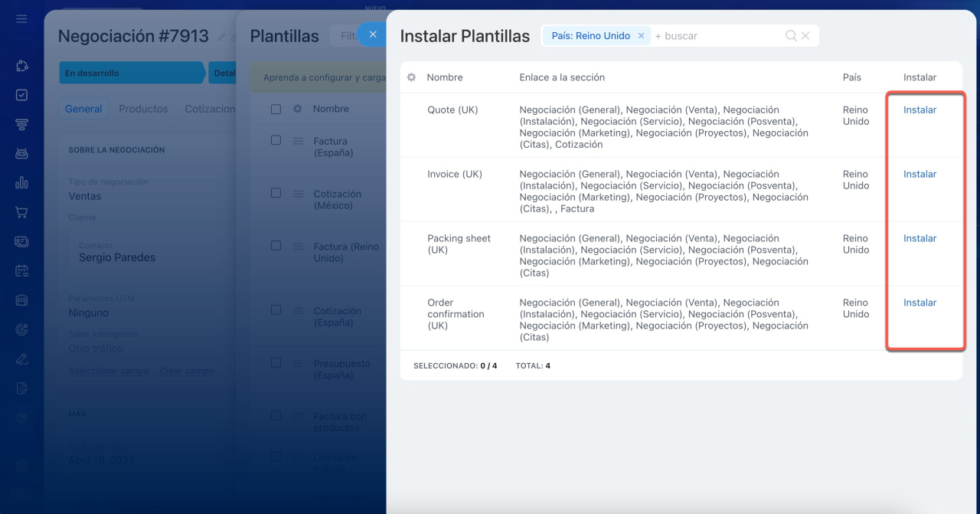Select the General tab in negotiation
Screen dimensions: 980x514
tap(83, 109)
